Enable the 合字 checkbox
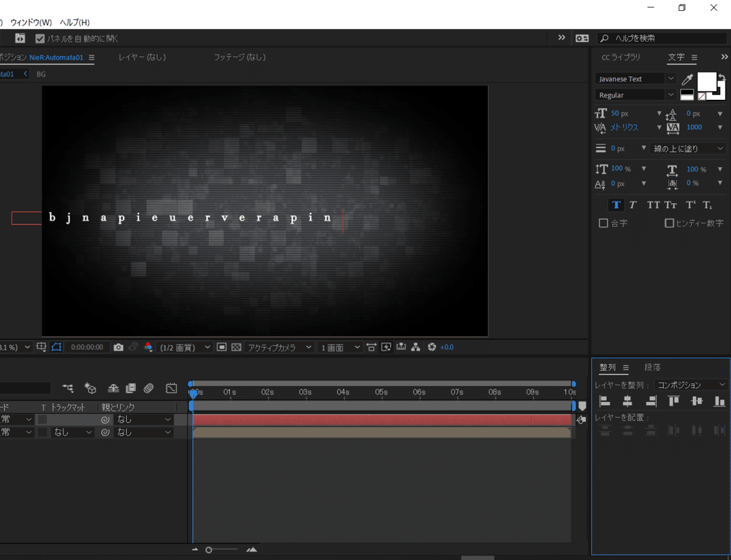The image size is (731, 560). pyautogui.click(x=604, y=223)
